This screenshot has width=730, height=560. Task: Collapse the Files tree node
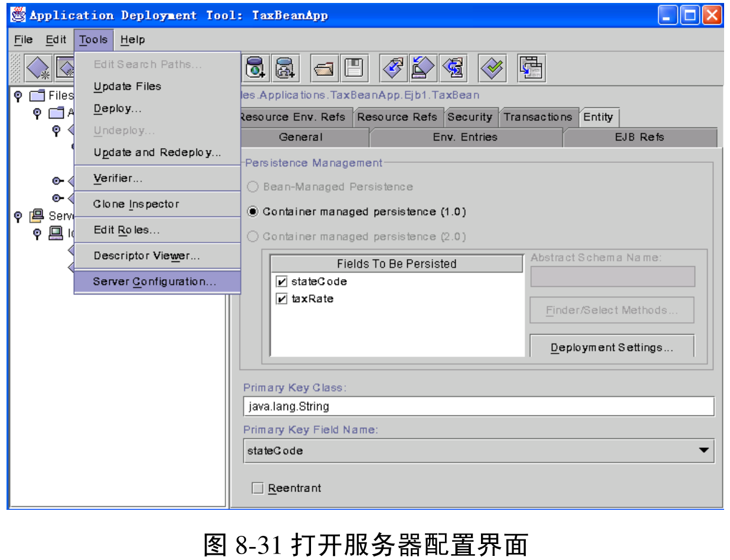click(18, 96)
